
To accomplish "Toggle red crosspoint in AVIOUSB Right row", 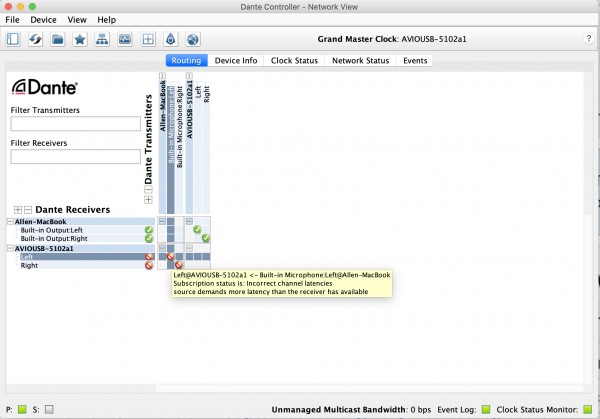I will [178, 265].
